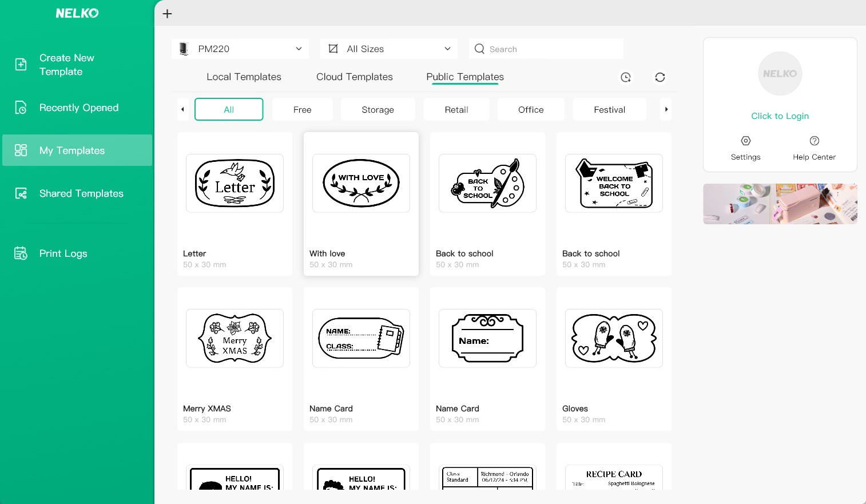The image size is (866, 504).
Task: Open the Merry XMAS template
Action: pyautogui.click(x=235, y=338)
